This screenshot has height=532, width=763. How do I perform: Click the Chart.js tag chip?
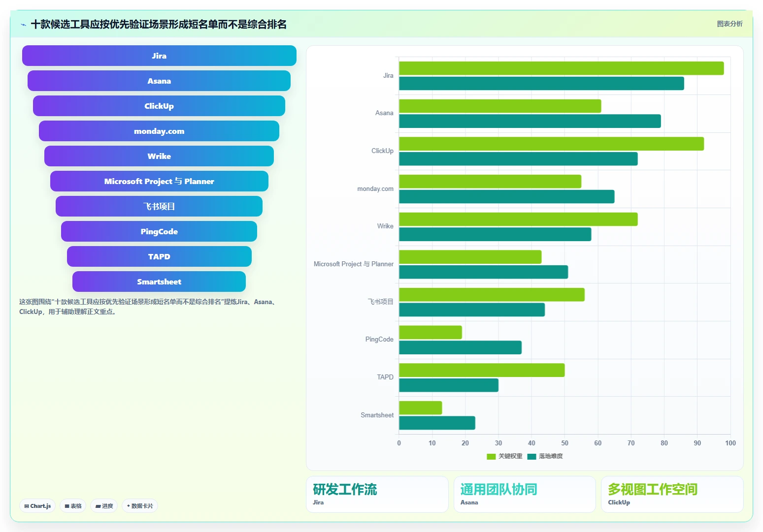[37, 506]
